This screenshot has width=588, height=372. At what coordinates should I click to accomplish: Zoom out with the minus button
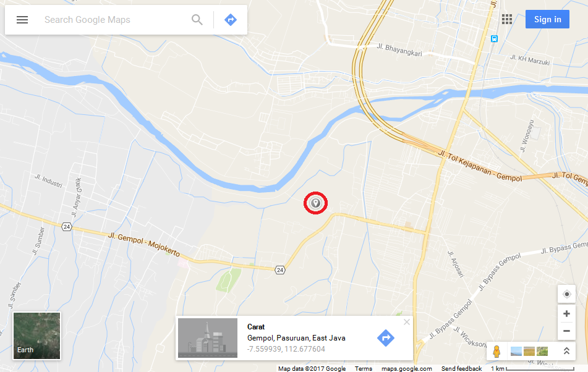point(566,331)
